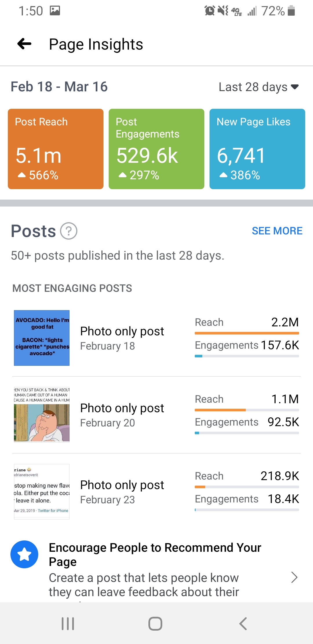Tap the 2.2M reach progress bar
The height and width of the screenshot is (644, 313).
(247, 333)
